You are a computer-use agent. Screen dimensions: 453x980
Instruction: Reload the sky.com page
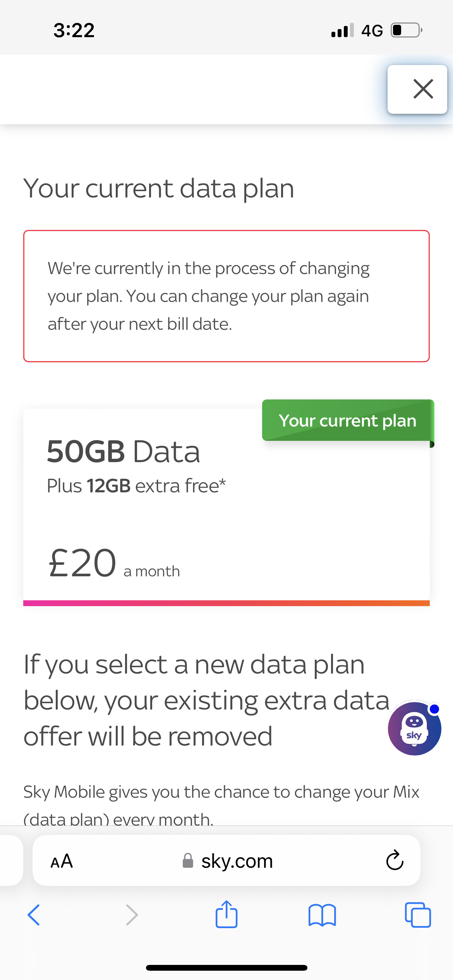tap(395, 860)
